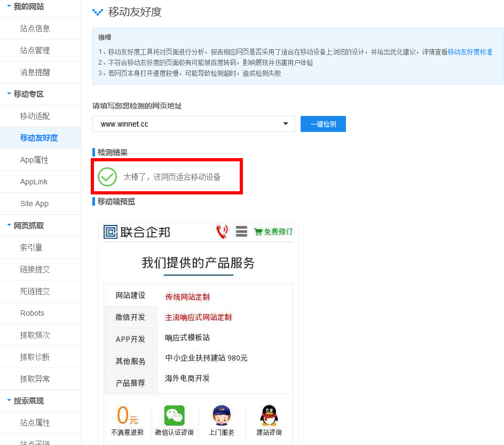Image resolution: width=504 pixels, height=445 pixels.
Task: Click the 一键检测 button
Action: tap(322, 123)
